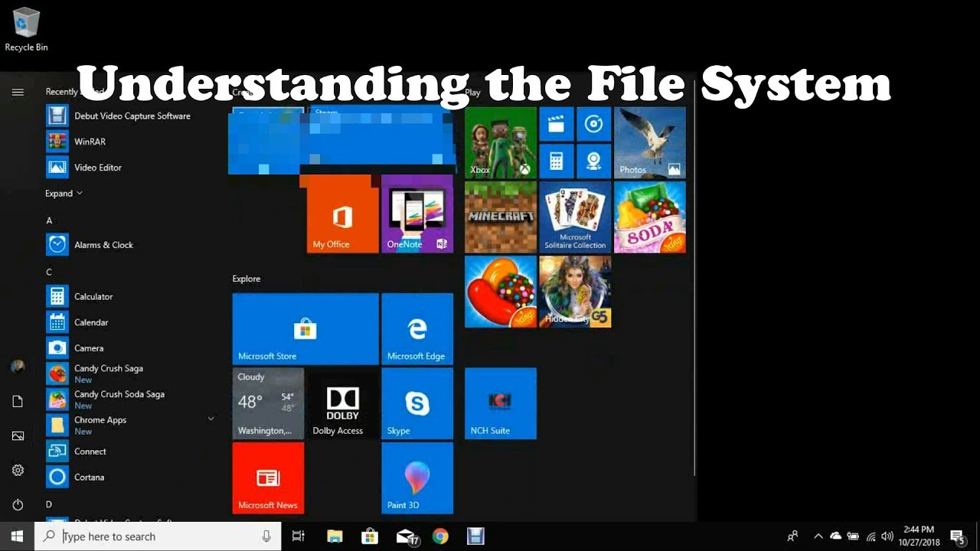Open the clock showing 2:44 PM
980x551 pixels.
point(918,536)
